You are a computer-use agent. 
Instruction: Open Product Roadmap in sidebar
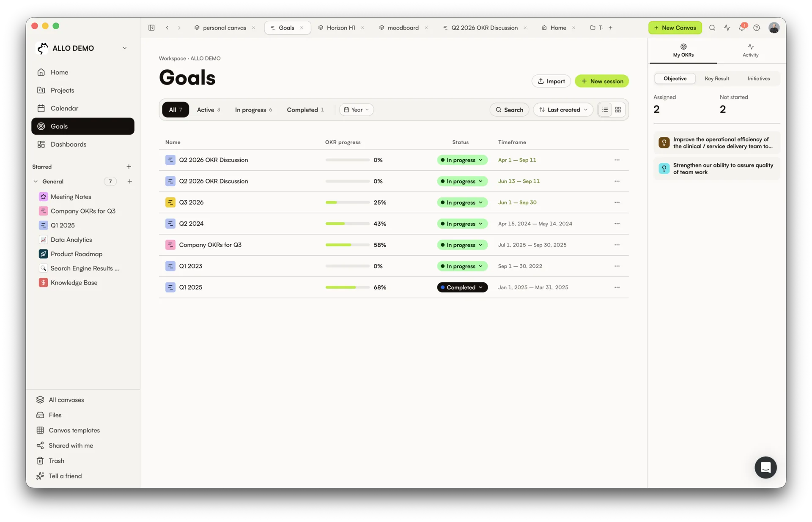pos(77,254)
